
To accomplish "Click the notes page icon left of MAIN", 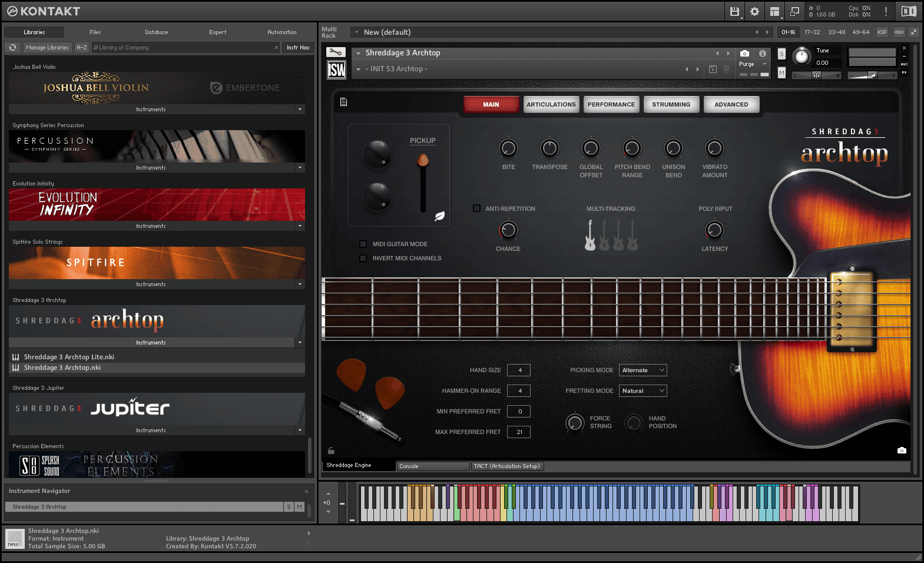I will (344, 102).
